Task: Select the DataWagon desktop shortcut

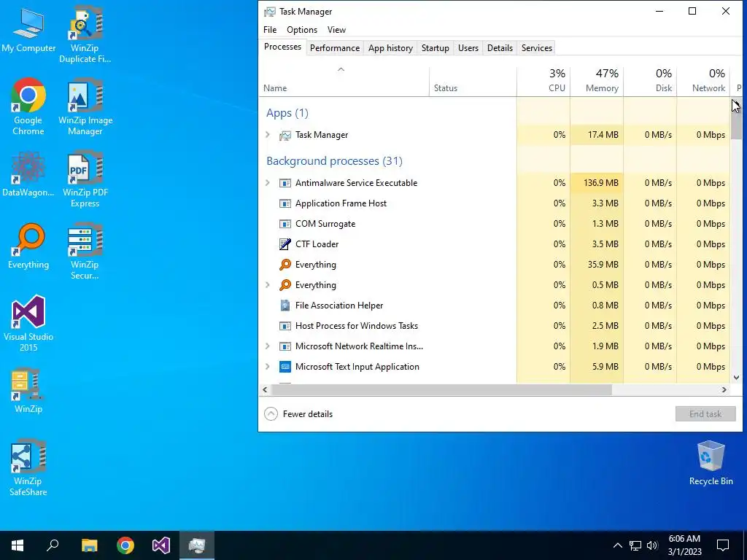Action: (28, 174)
